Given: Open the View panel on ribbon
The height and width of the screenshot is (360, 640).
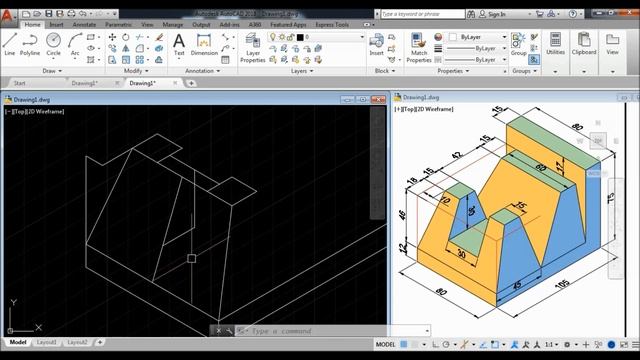Looking at the screenshot, I should tap(612, 44).
